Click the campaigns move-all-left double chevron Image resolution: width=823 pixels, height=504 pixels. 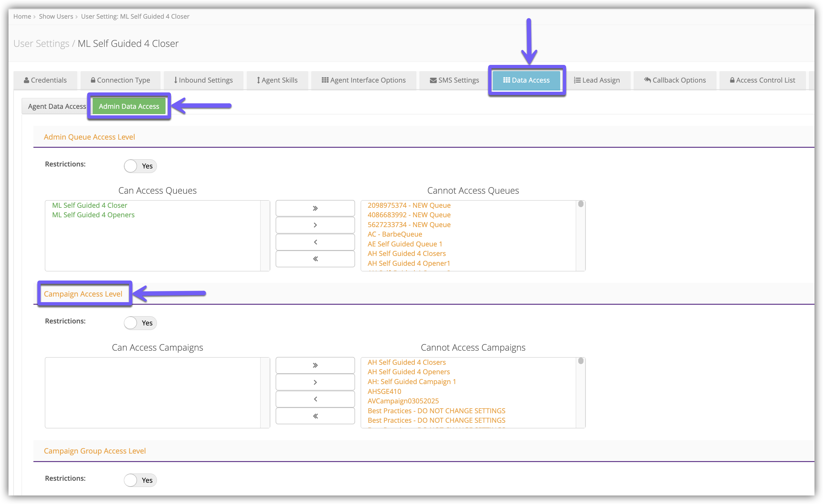point(315,416)
